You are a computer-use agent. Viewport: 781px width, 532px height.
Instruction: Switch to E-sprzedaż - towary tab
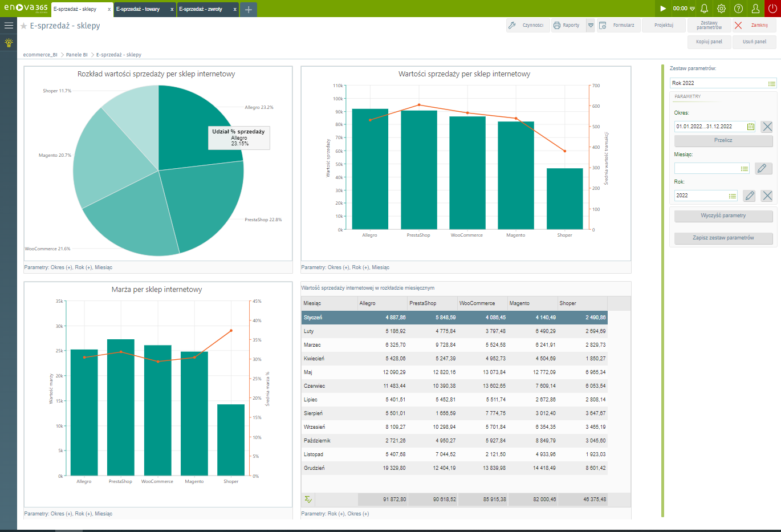pos(139,9)
